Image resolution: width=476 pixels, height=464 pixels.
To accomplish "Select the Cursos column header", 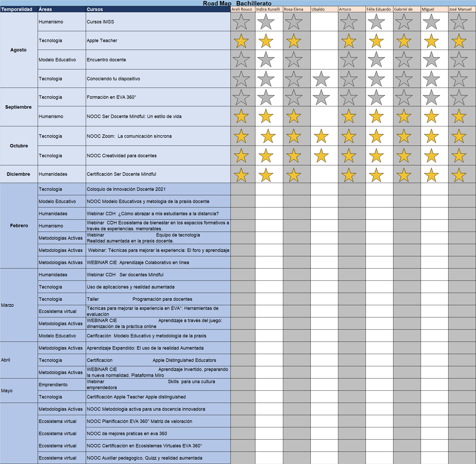I will [x=158, y=9].
